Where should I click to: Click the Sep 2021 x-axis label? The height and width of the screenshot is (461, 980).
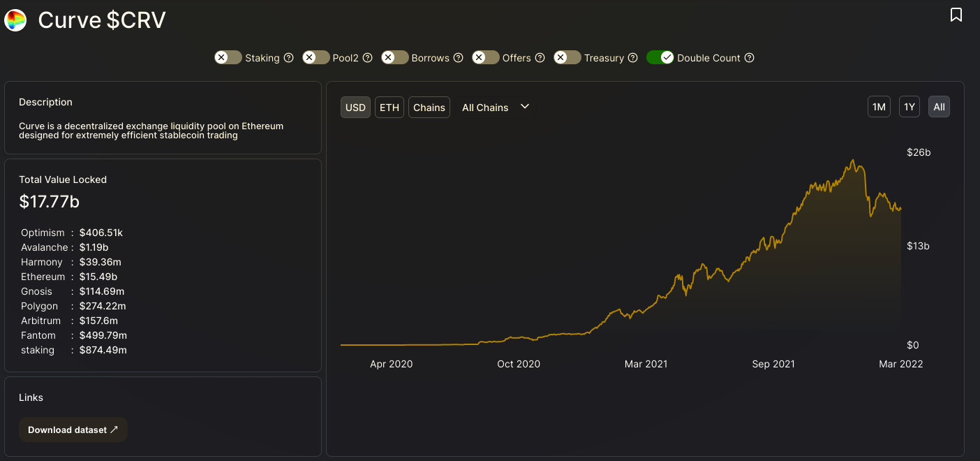click(x=773, y=364)
